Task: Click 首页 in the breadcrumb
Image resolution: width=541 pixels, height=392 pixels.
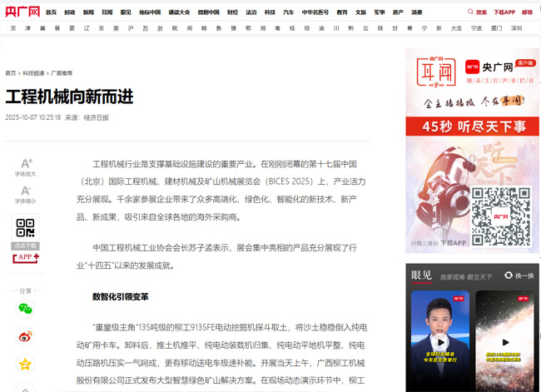Action: click(x=10, y=73)
